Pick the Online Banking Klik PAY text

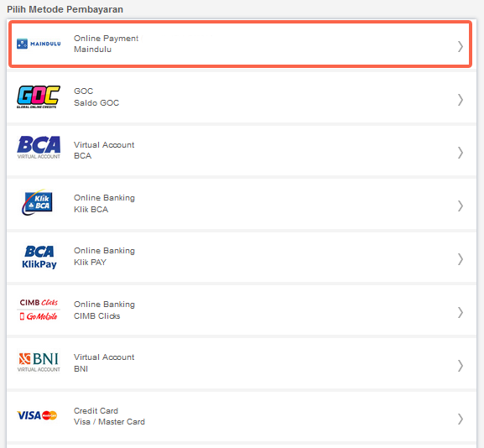(104, 256)
